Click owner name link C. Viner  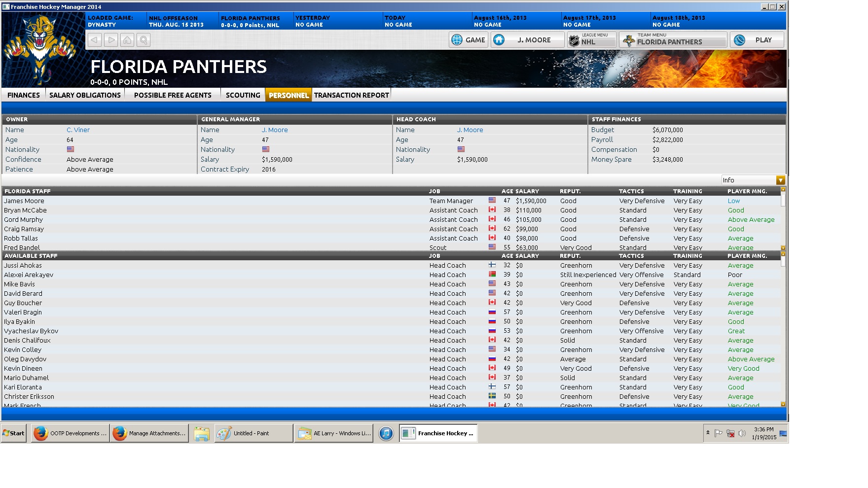[x=78, y=130]
